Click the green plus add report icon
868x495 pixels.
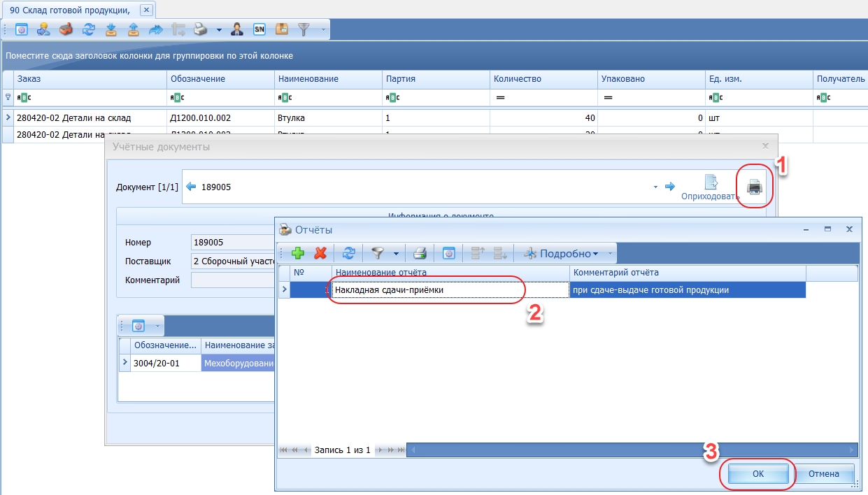coord(297,254)
